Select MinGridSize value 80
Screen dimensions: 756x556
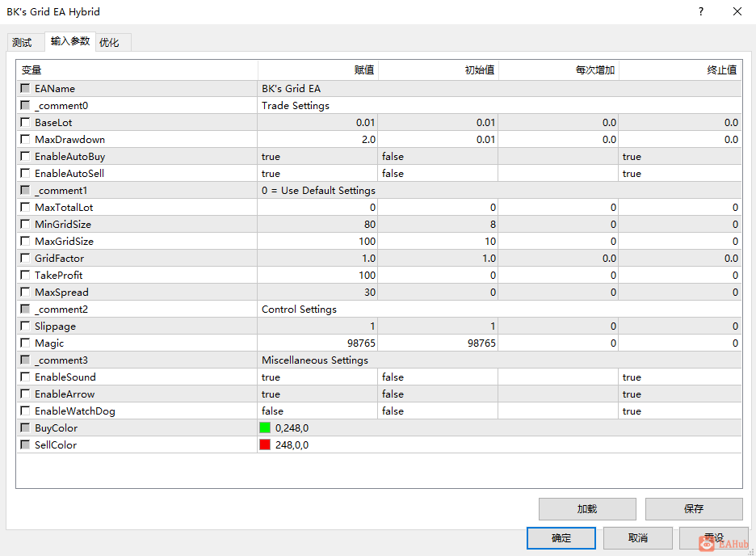317,224
